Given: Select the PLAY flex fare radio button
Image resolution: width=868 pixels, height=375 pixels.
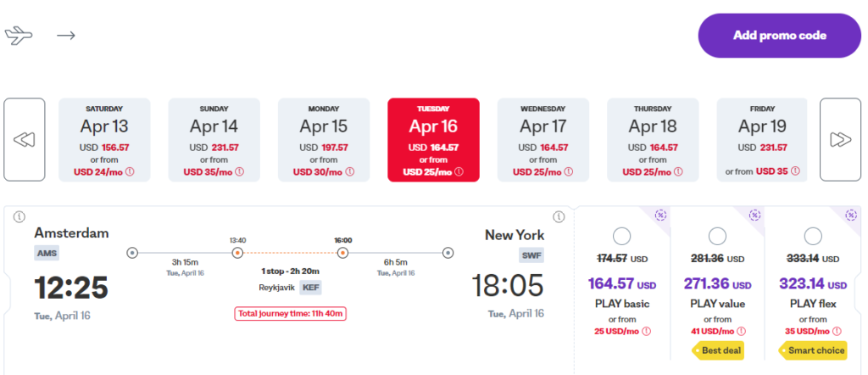Looking at the screenshot, I should 813,237.
